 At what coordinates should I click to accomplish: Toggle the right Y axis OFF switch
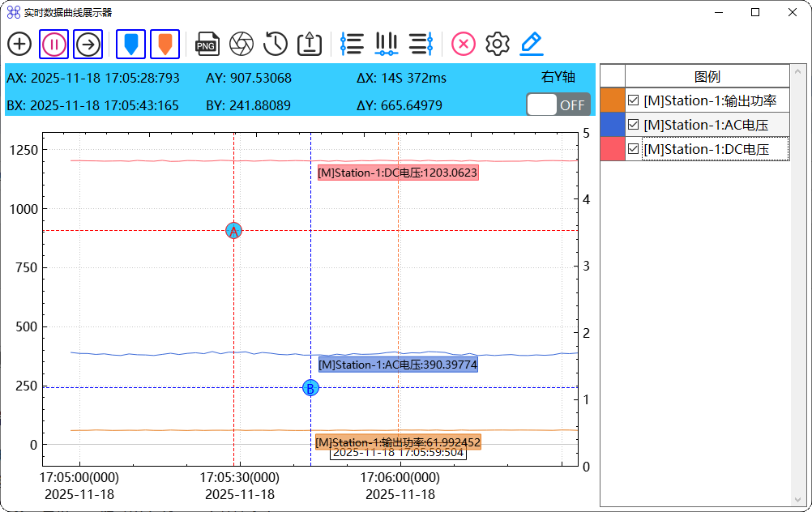558,105
